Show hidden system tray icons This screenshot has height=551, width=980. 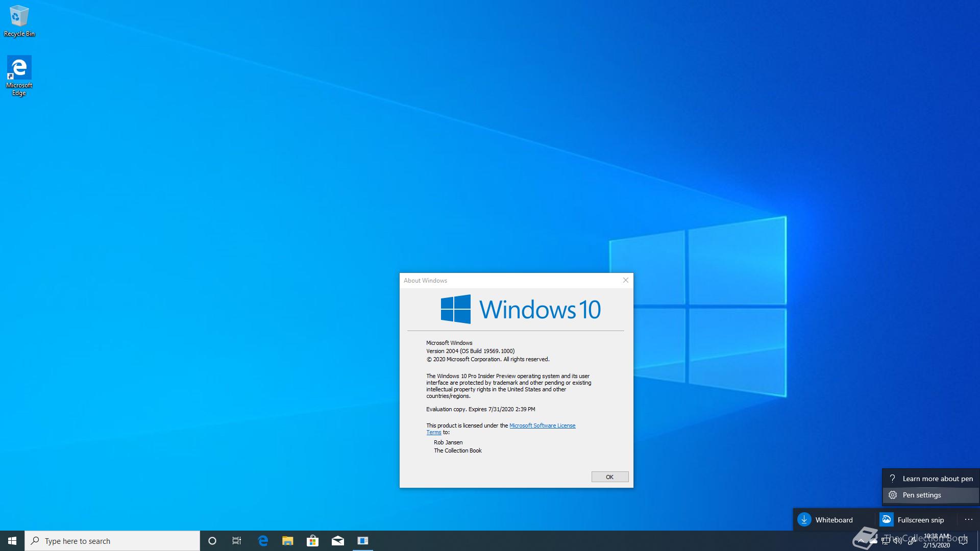tap(861, 541)
